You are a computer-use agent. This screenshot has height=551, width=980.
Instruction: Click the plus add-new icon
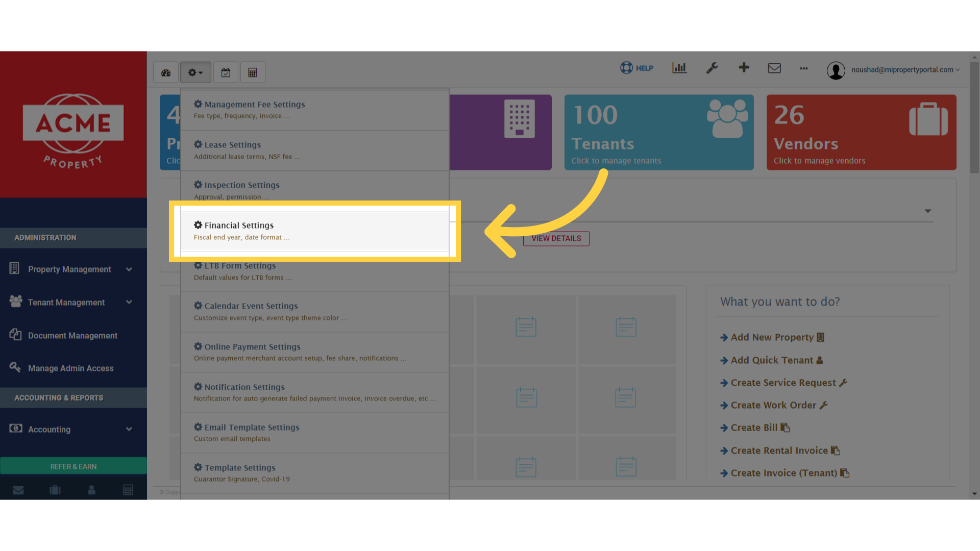coord(744,67)
